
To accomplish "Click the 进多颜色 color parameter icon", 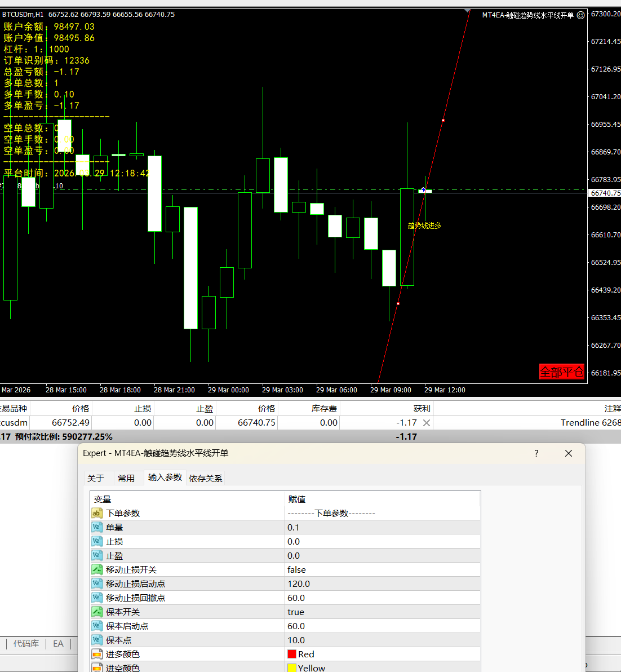I will [97, 655].
